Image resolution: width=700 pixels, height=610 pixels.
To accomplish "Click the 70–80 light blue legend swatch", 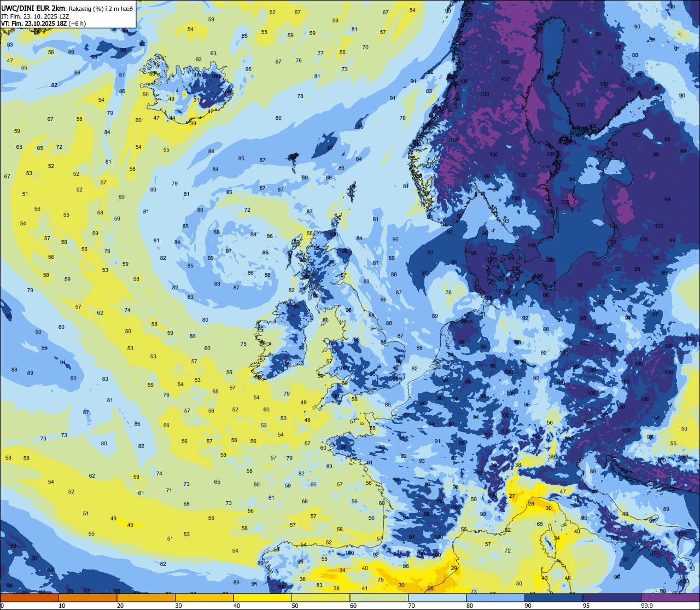I will (437, 597).
